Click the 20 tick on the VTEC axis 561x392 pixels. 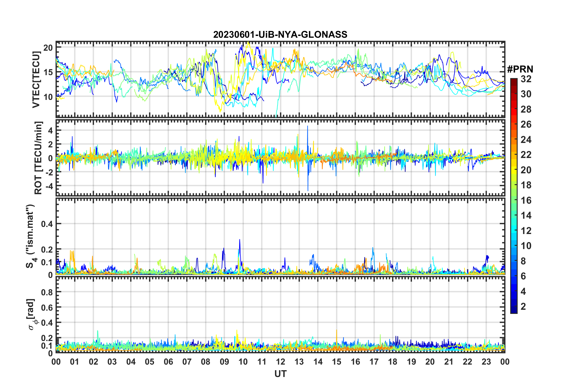click(48, 48)
